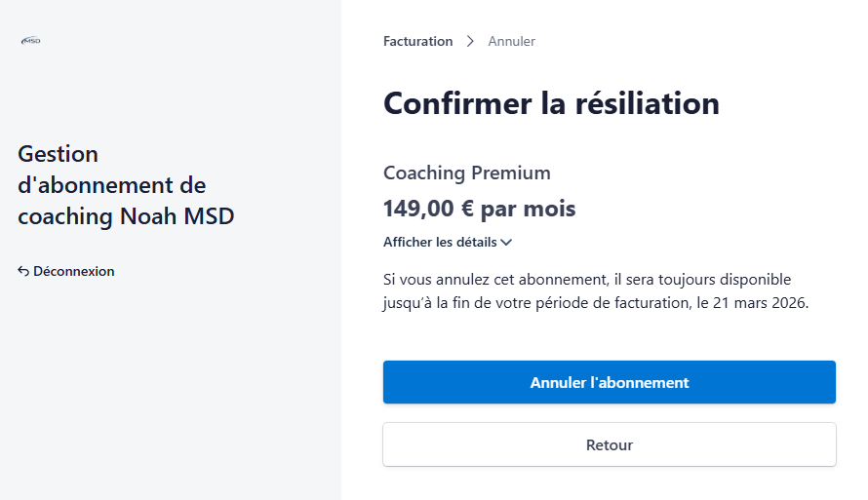Expand Afficher les détails

coord(440,242)
